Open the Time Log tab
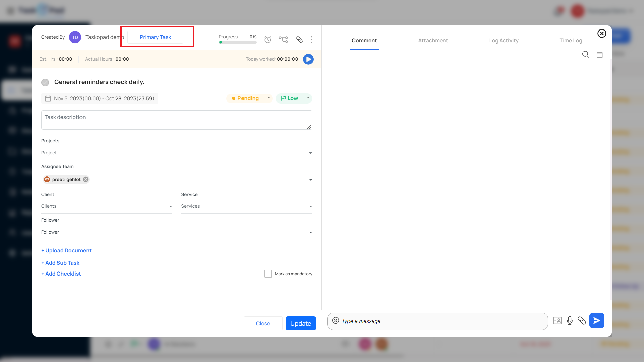Viewport: 644px width, 362px height. point(571,41)
